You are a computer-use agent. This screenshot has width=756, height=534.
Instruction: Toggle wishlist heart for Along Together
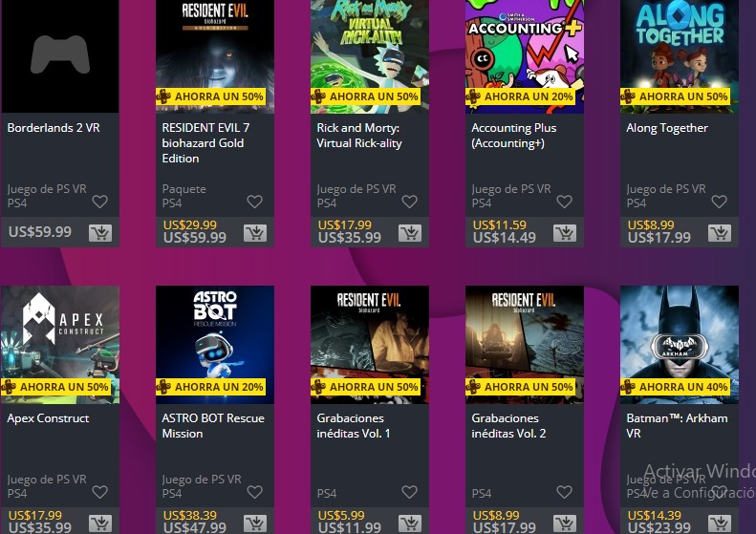click(719, 202)
